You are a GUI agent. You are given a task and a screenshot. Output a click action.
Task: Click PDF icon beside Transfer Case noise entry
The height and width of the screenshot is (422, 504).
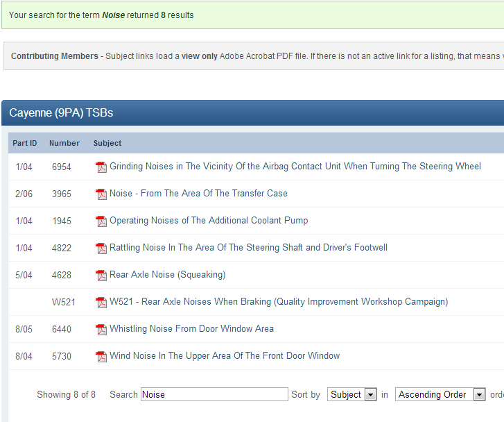101,194
